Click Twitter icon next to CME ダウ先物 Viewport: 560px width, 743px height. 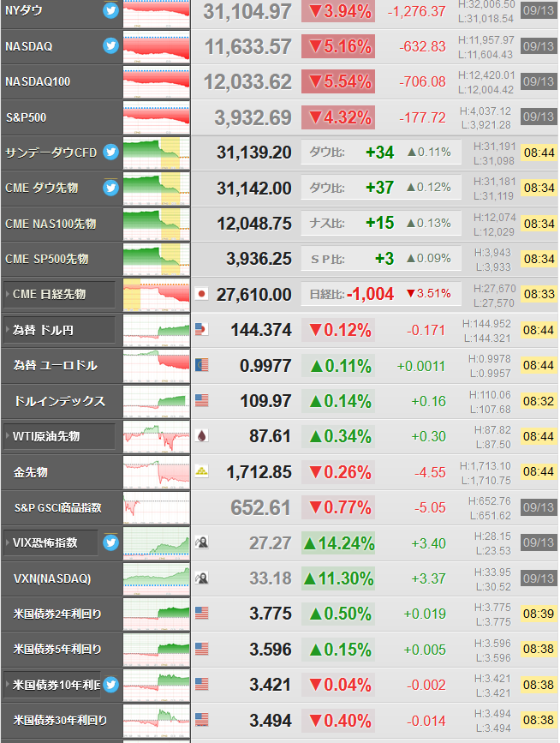(x=110, y=188)
